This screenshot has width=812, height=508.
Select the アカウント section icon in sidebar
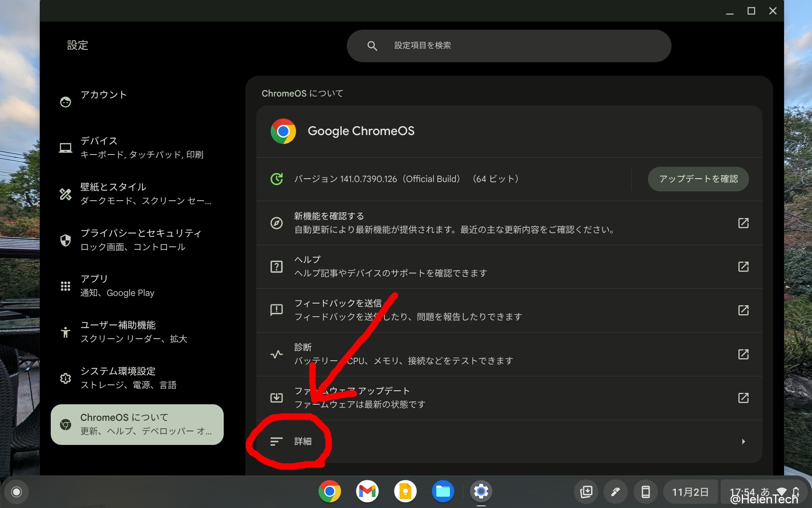pos(66,101)
